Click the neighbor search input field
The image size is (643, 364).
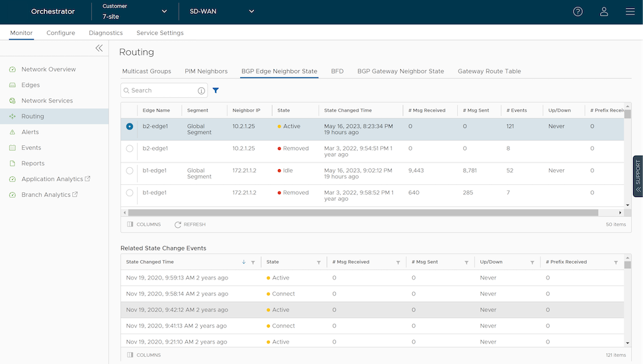161,91
